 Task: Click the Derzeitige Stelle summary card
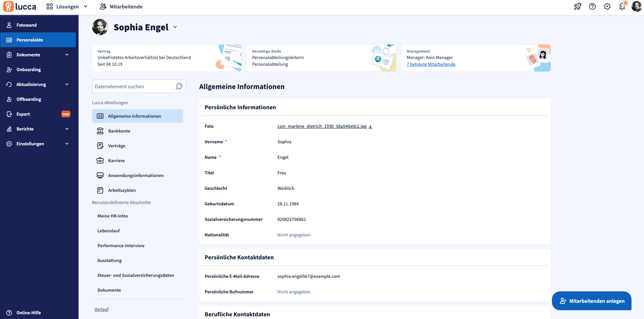click(321, 58)
